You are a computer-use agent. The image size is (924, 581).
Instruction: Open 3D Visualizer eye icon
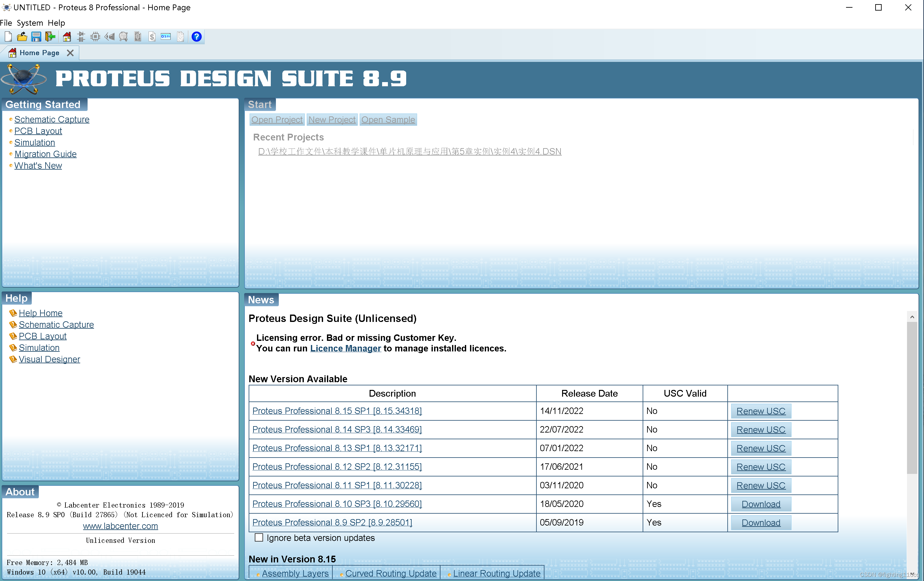click(x=110, y=37)
